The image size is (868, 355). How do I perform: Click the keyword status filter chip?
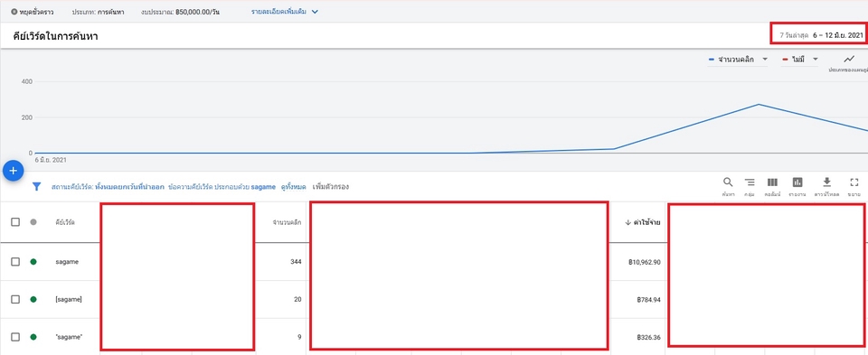pos(108,187)
